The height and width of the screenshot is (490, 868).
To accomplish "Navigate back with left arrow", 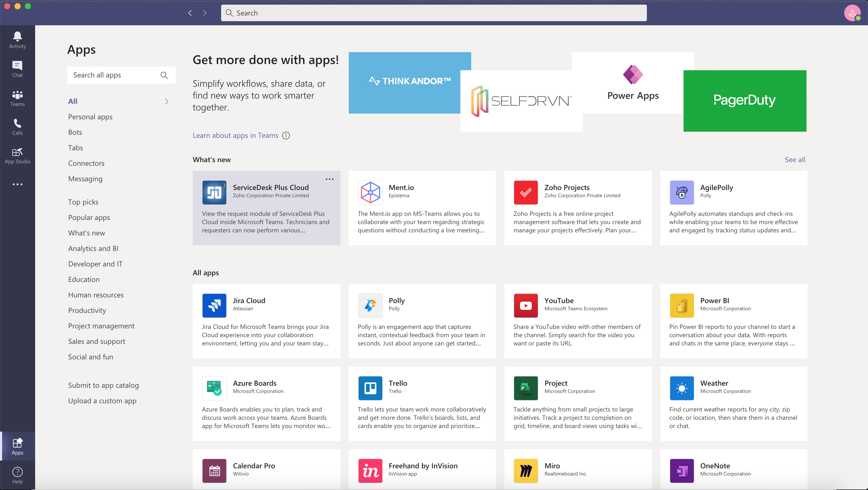I will tap(190, 13).
